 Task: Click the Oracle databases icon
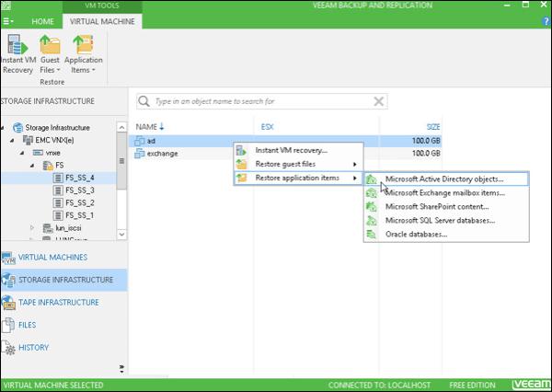coord(372,235)
